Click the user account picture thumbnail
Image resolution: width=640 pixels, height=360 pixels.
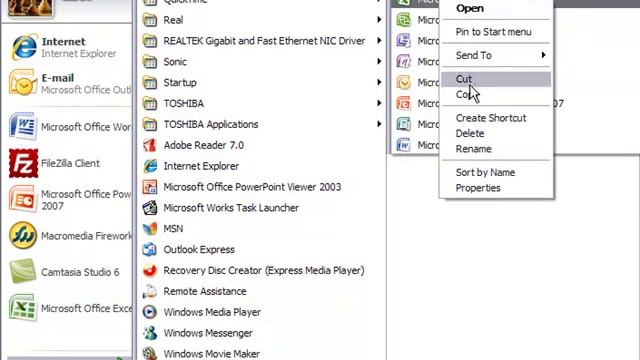pyautogui.click(x=31, y=7)
